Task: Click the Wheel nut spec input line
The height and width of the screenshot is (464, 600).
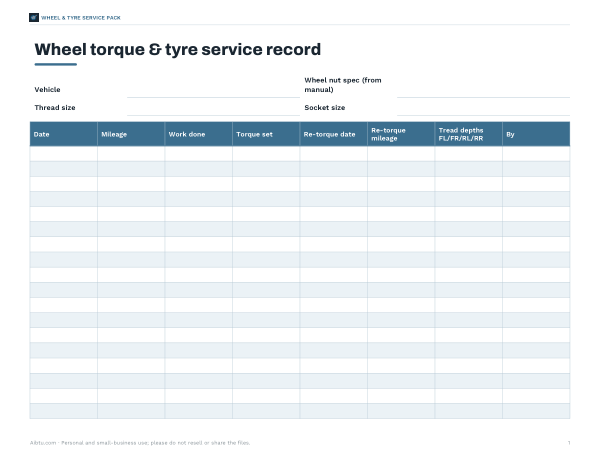Action: click(483, 90)
